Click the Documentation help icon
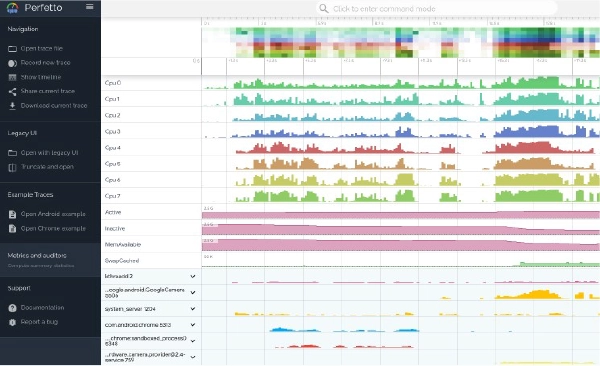600x366 pixels. click(12, 308)
